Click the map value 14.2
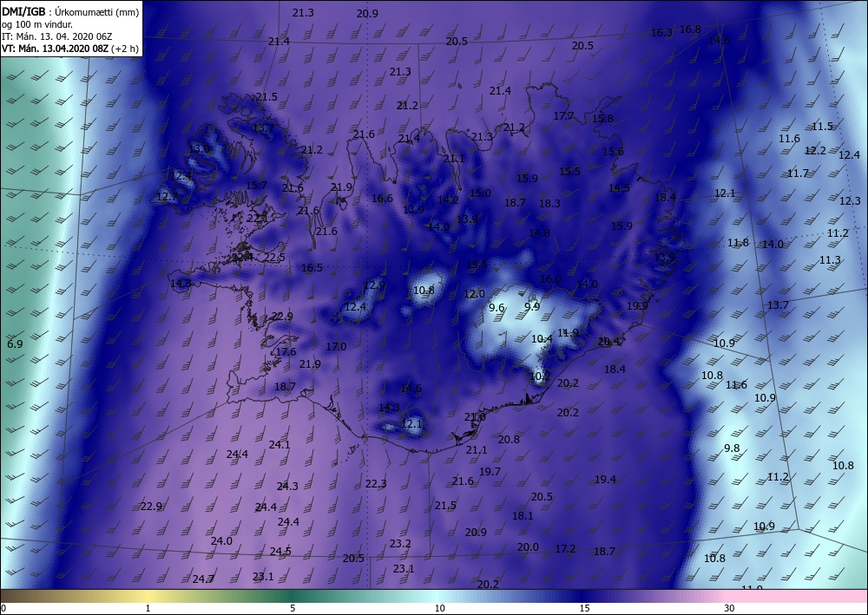This screenshot has height=615, width=868. 448,200
